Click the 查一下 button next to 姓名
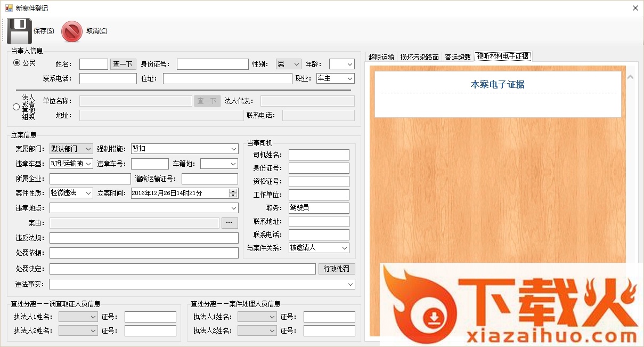 (x=123, y=64)
